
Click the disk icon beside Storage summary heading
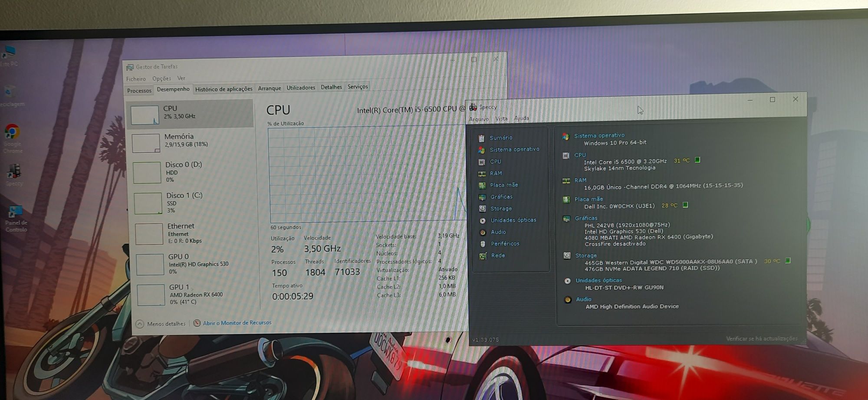pyautogui.click(x=567, y=256)
